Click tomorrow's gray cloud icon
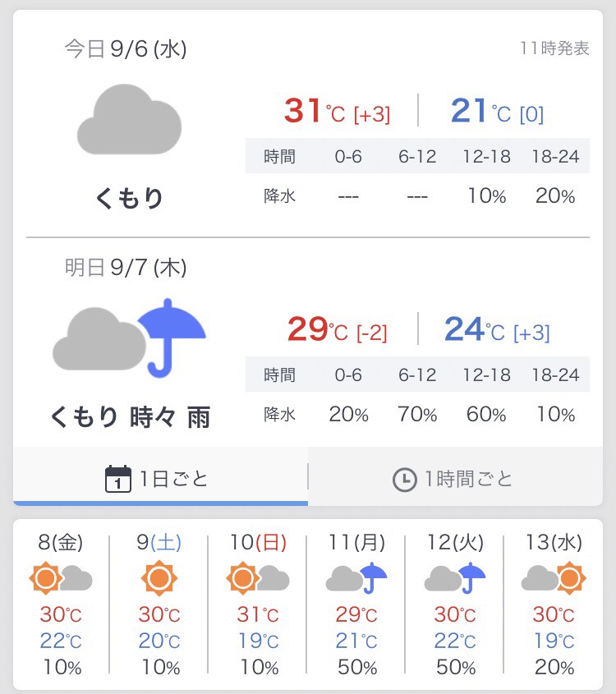This screenshot has height=694, width=616. [x=99, y=338]
